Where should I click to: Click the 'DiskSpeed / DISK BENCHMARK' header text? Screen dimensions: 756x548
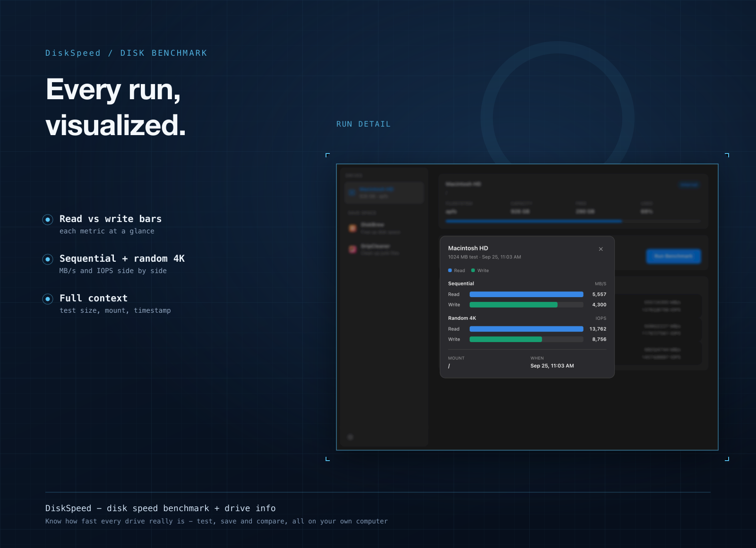[126, 53]
